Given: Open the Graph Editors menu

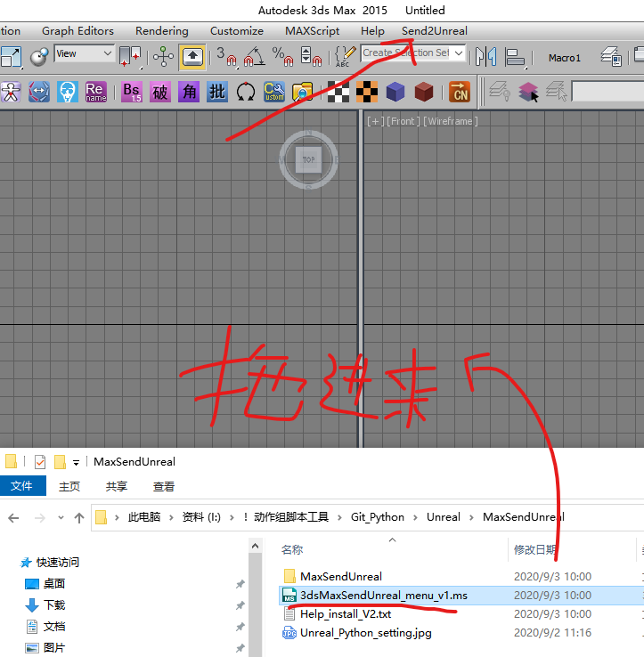Looking at the screenshot, I should [x=77, y=31].
